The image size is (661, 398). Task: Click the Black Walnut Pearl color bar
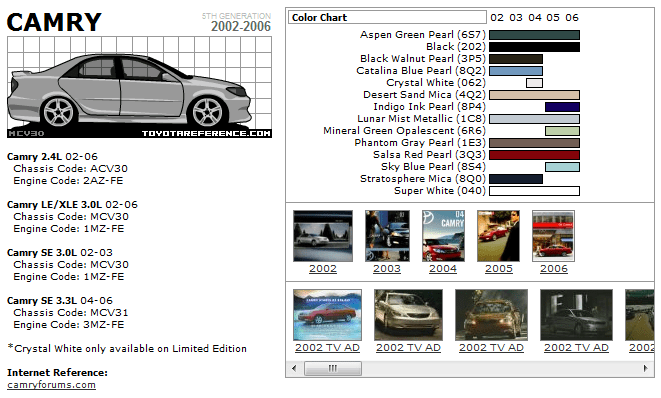tap(516, 59)
